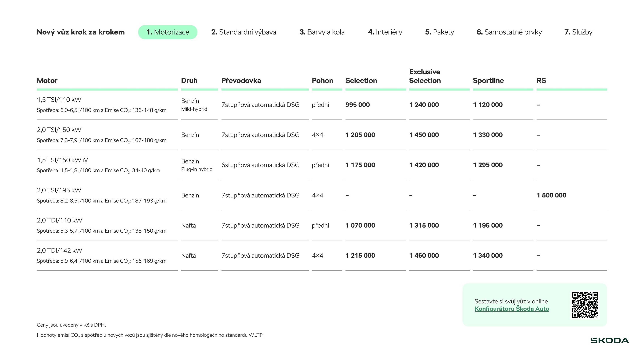
Task: Open 6. Samostatné prvky tab
Action: coord(509,32)
